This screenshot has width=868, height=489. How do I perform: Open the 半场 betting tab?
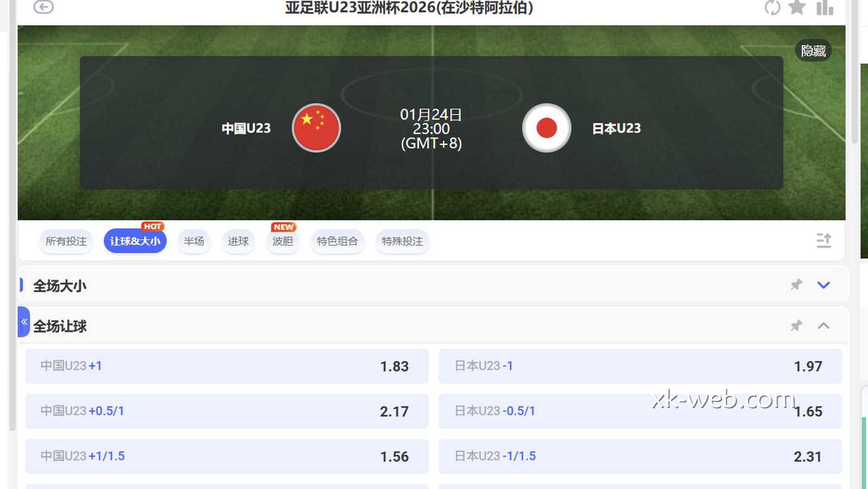tap(194, 241)
